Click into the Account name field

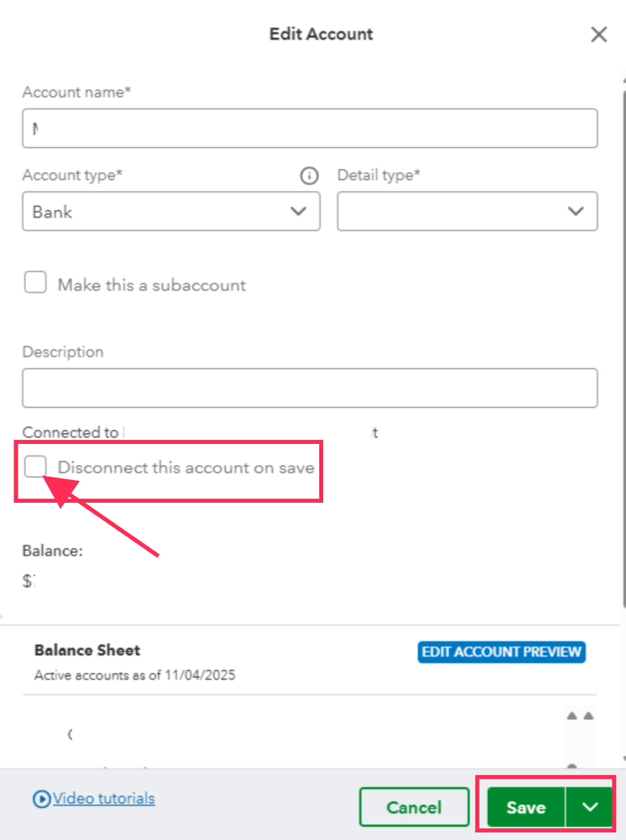point(310,129)
